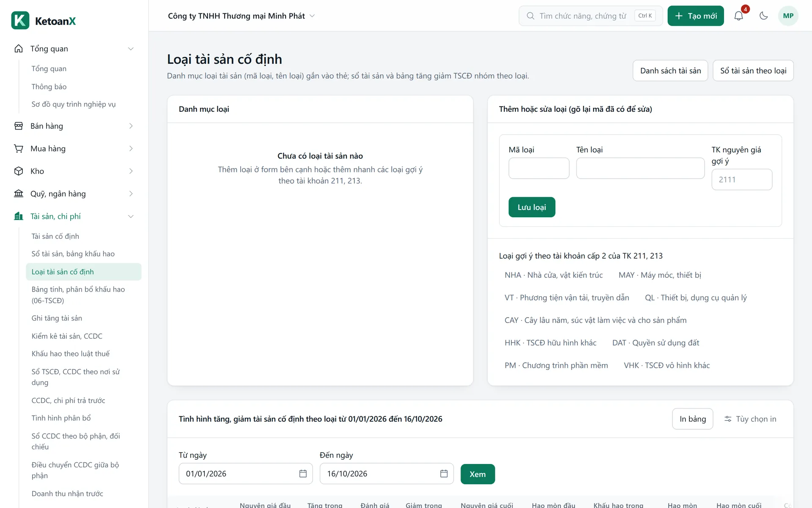Open Ghi tăng tài sản menu item
812x508 pixels.
[x=84, y=318]
